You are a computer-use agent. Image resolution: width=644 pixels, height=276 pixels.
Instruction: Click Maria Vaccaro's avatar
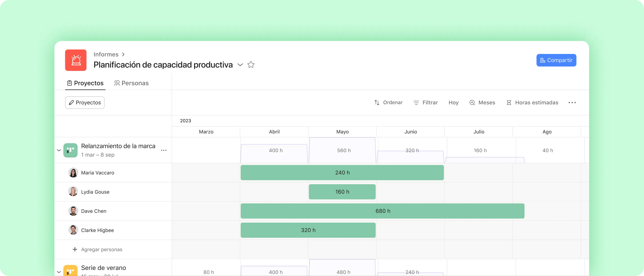click(x=73, y=173)
